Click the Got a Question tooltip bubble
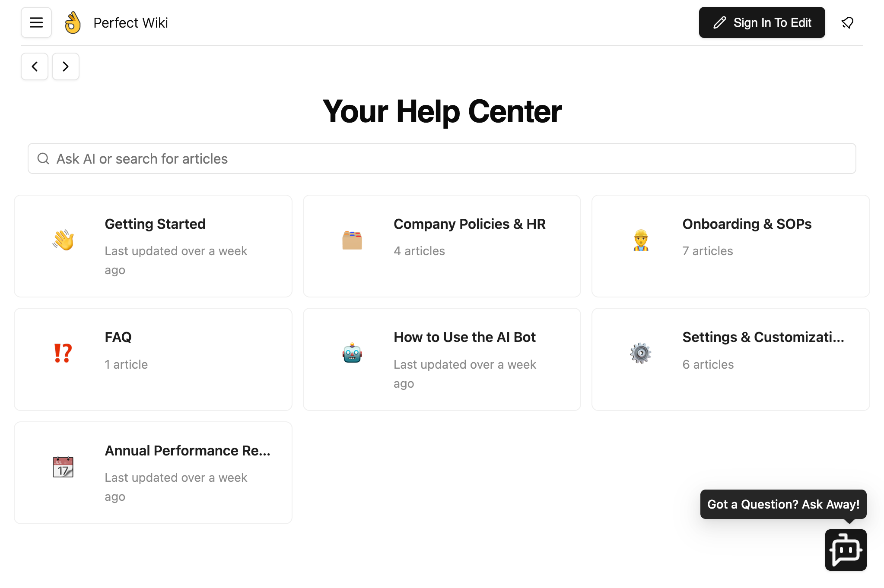 [x=783, y=504]
